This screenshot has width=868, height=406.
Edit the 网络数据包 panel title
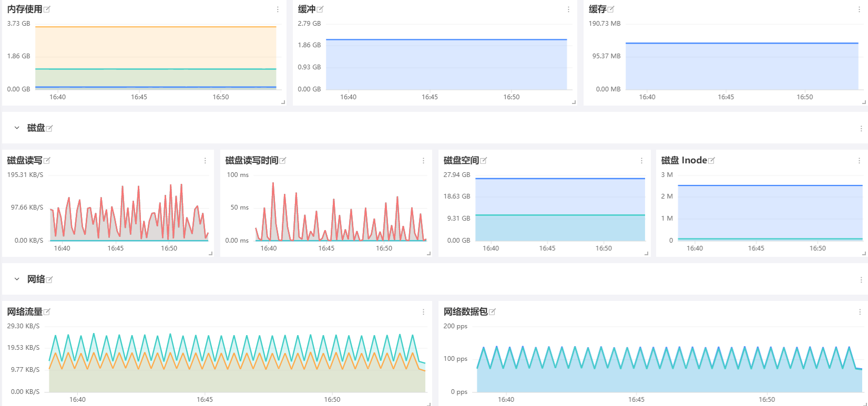click(493, 312)
